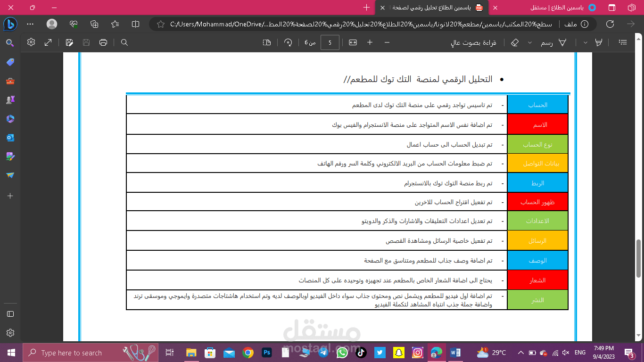Image resolution: width=644 pixels, height=362 pixels.
Task: Rotate the PDF page
Action: (x=288, y=42)
